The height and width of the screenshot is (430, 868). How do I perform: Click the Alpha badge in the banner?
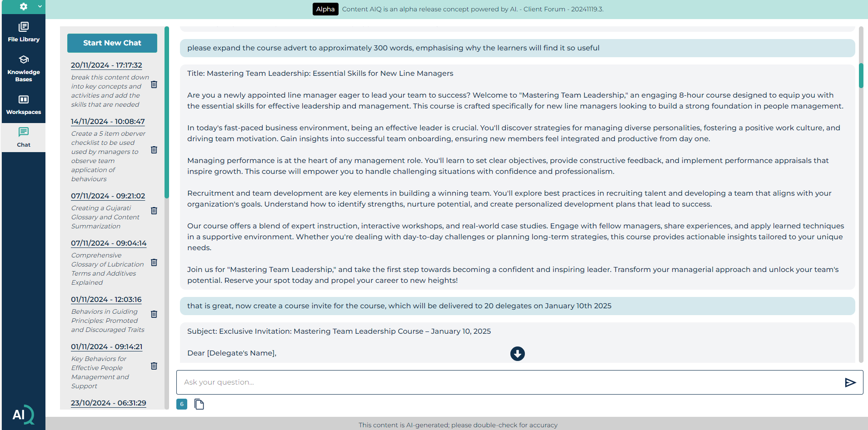coord(325,9)
